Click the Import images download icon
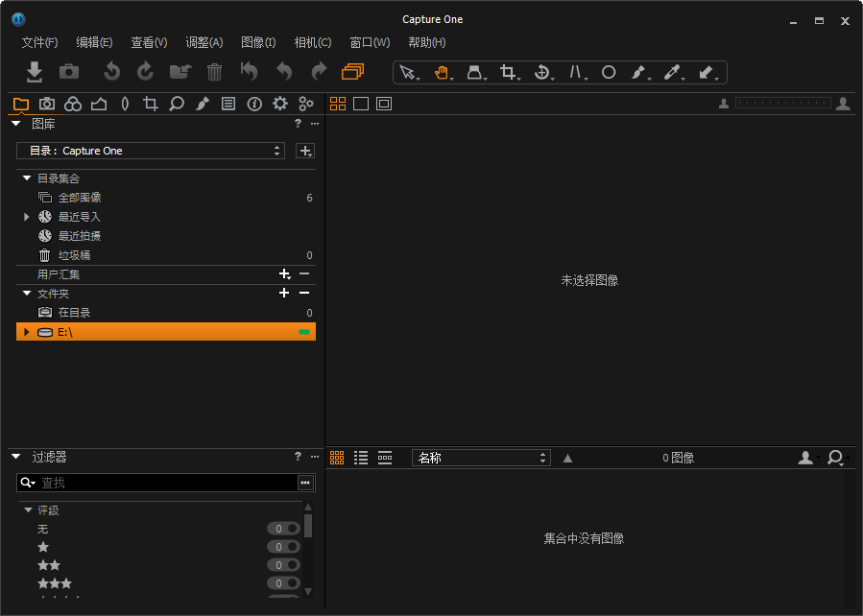This screenshot has width=863, height=616. pos(35,72)
